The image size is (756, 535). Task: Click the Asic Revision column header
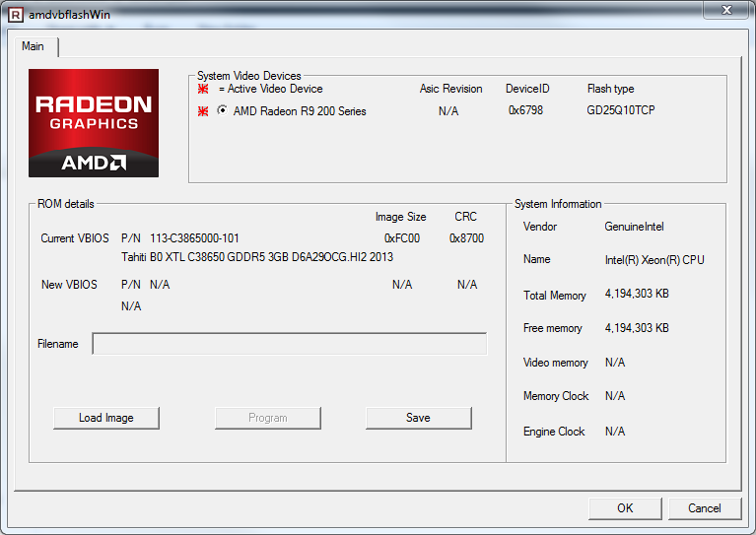[x=450, y=89]
